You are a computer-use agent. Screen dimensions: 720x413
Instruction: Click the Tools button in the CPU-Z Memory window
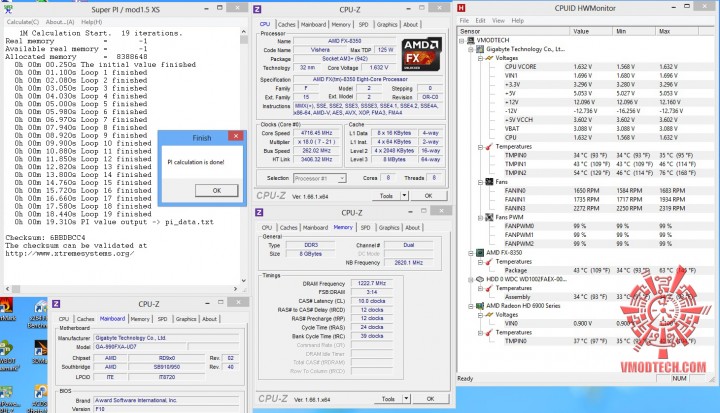[x=388, y=399]
